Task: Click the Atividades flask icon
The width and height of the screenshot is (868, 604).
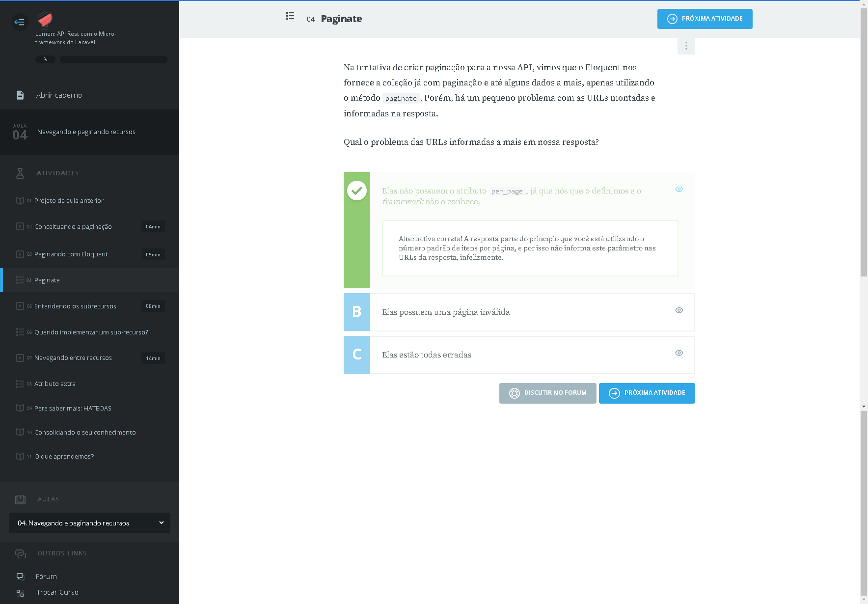Action: tap(20, 173)
